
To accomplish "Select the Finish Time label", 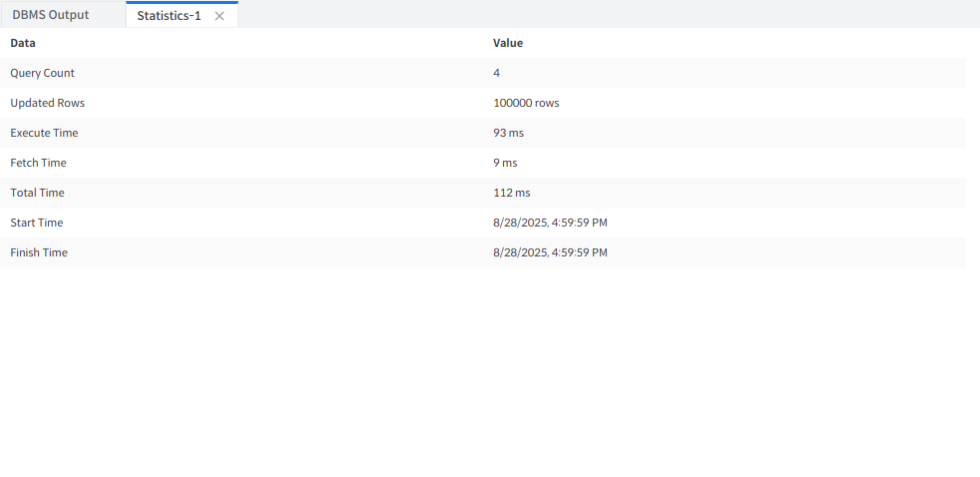I will click(x=39, y=252).
